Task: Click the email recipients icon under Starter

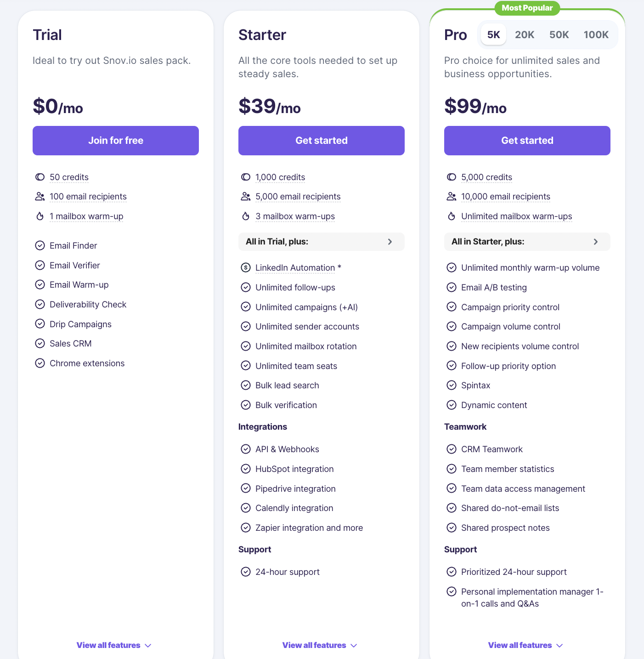Action: point(245,196)
